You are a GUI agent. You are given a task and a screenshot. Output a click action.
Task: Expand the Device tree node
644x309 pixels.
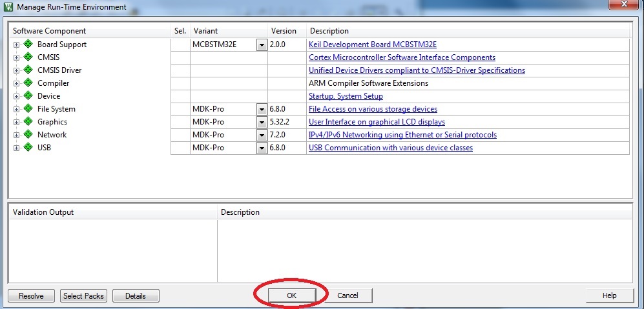point(16,96)
